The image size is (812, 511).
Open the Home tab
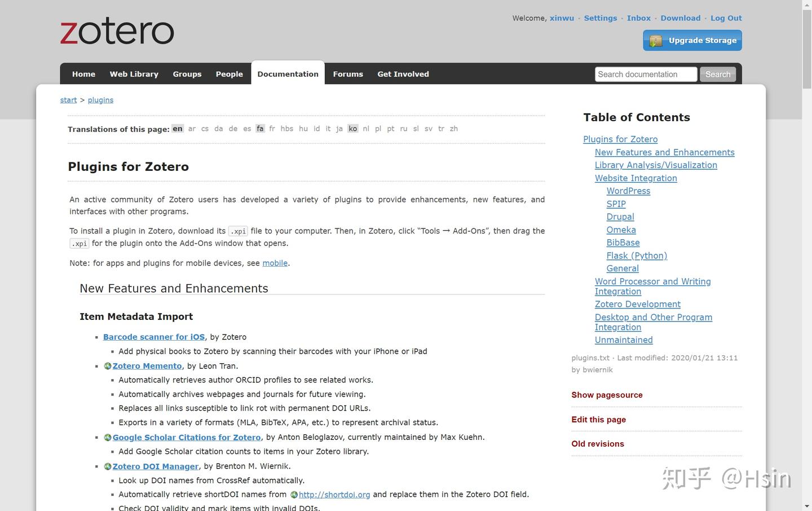83,74
